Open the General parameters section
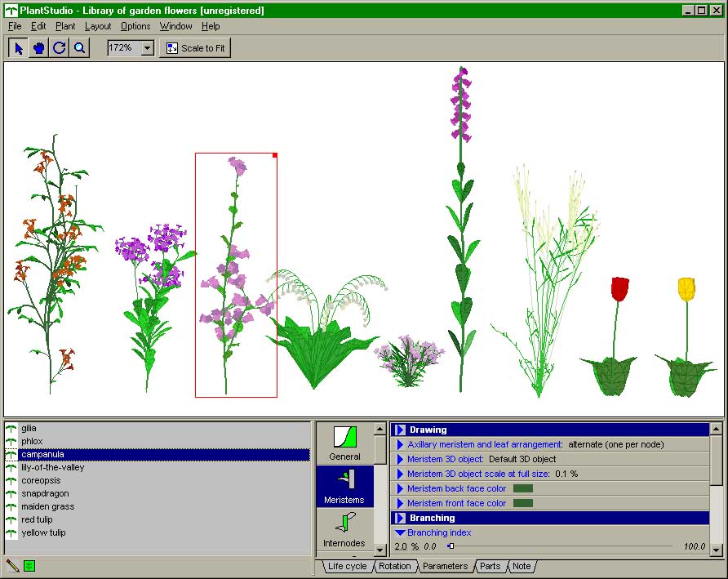The width and height of the screenshot is (728, 579). [x=344, y=443]
